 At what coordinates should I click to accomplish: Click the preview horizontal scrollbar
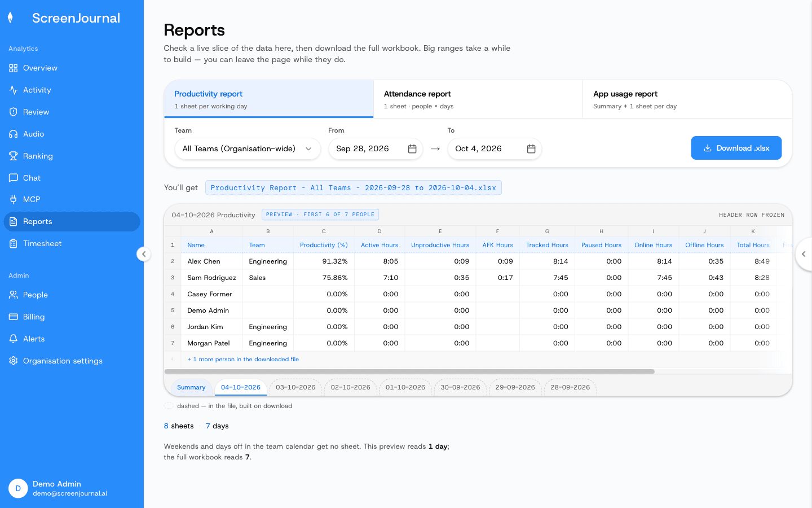(x=409, y=372)
